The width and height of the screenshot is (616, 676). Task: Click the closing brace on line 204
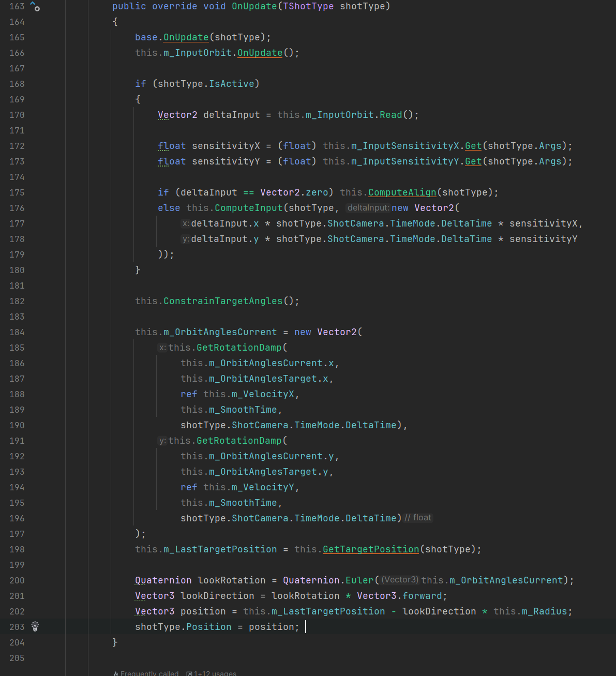tap(115, 642)
